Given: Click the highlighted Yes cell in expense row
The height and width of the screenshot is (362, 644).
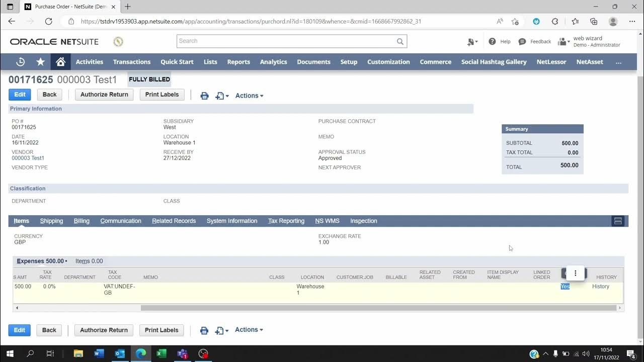Looking at the screenshot, I should pyautogui.click(x=565, y=286).
